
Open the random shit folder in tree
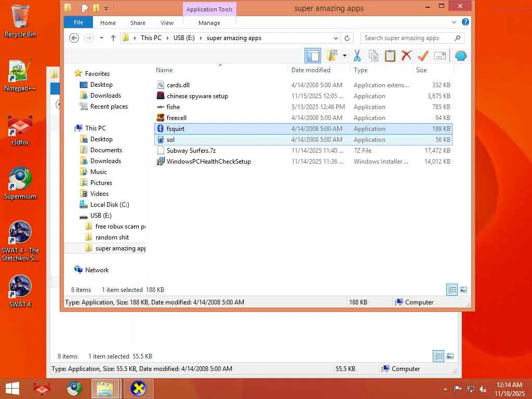pyautogui.click(x=112, y=237)
